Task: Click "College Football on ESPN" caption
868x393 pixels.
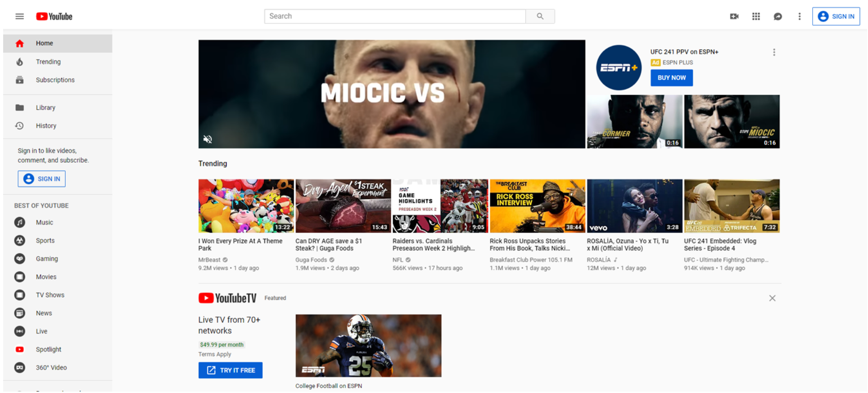Action: (x=329, y=386)
